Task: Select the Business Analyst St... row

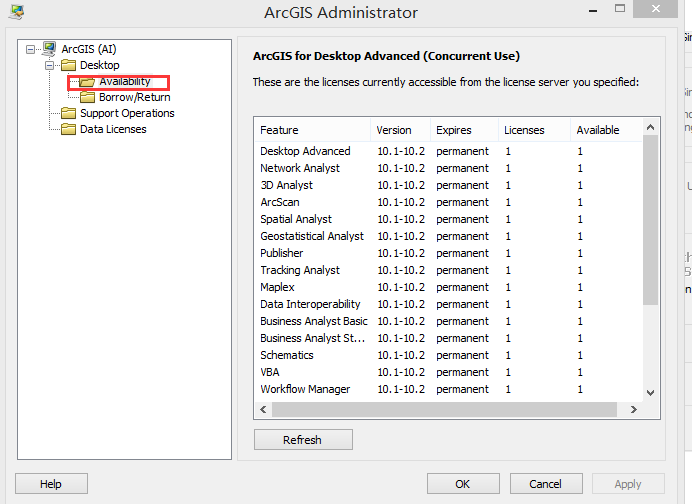Action: coord(448,338)
